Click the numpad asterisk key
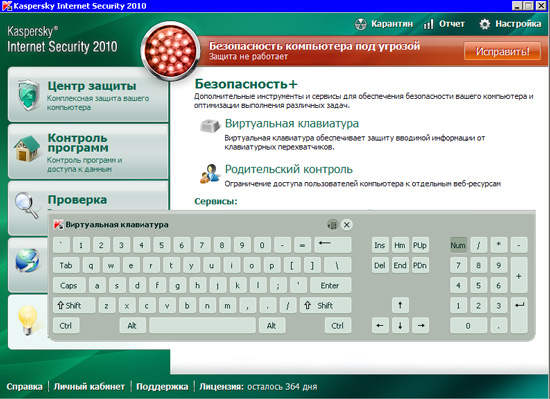Screen dimensions: 550x399 [x=499, y=245]
